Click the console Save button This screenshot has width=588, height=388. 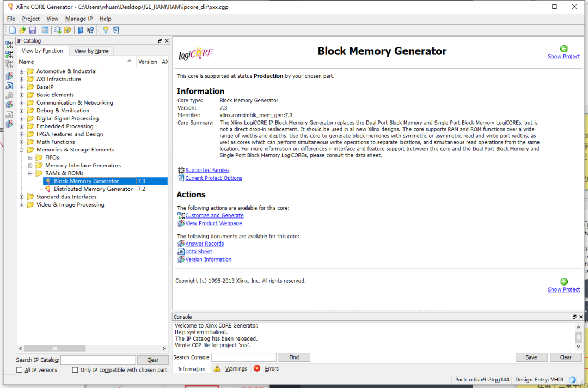click(531, 357)
